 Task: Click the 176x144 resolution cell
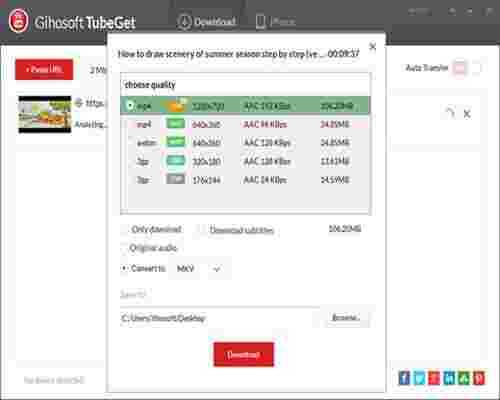coord(206,180)
